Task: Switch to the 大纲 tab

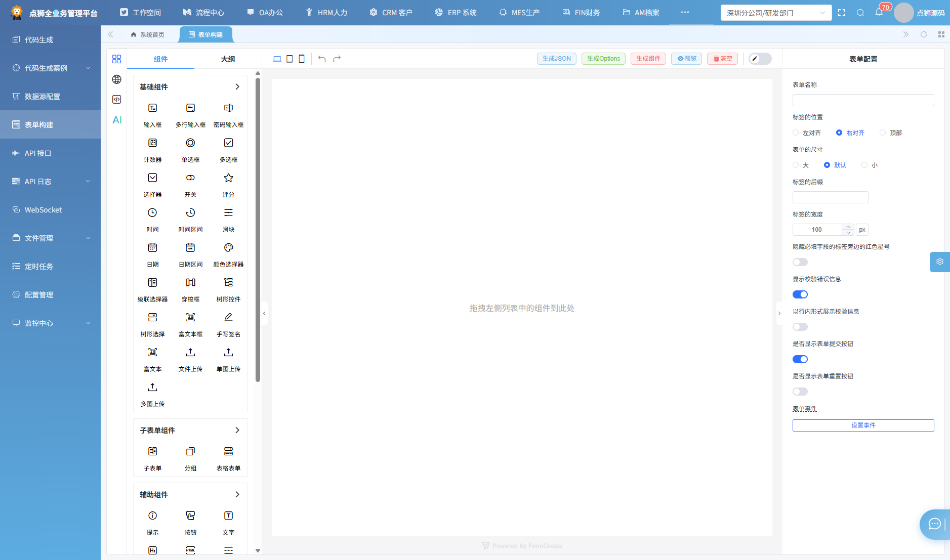Action: (228, 59)
